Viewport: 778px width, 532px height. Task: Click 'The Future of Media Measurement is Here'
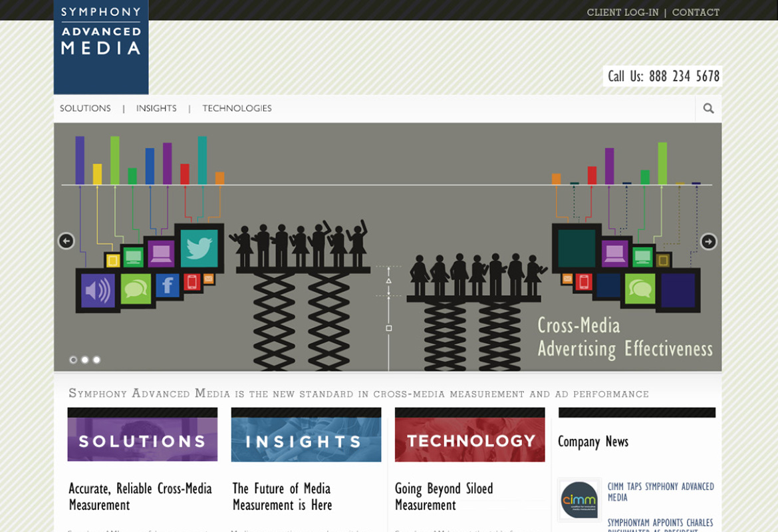pos(283,497)
